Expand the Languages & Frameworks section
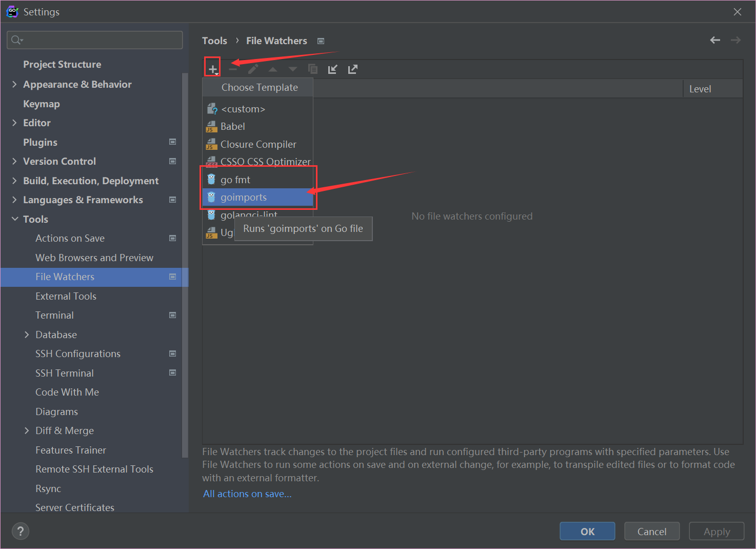 [14, 200]
